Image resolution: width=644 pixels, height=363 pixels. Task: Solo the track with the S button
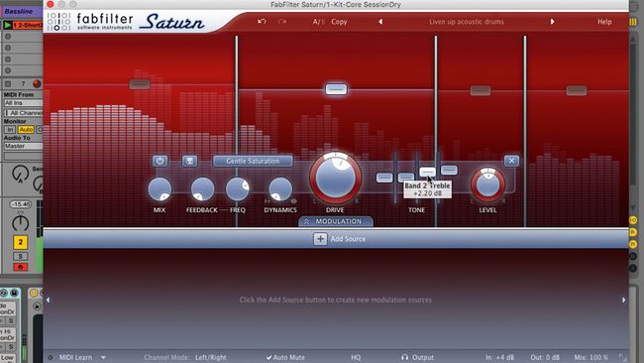pos(21,256)
